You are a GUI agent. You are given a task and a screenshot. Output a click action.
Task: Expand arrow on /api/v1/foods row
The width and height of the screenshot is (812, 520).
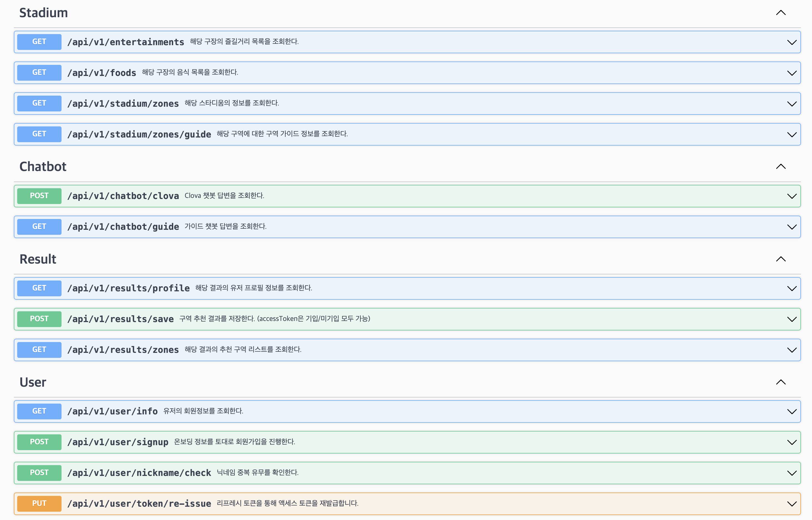(791, 73)
